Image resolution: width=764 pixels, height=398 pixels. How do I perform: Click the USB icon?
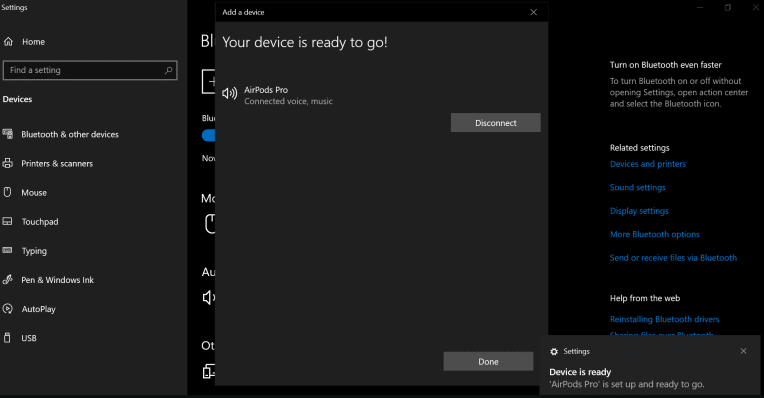[7, 338]
